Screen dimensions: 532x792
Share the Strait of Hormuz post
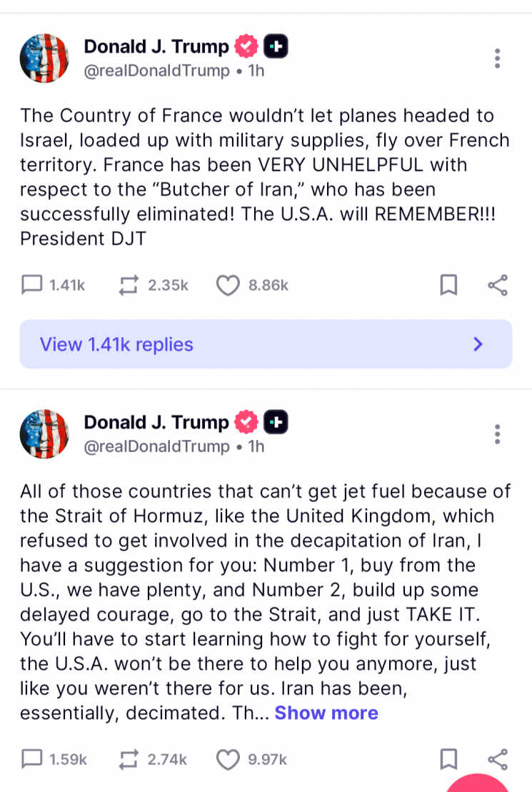pos(498,759)
